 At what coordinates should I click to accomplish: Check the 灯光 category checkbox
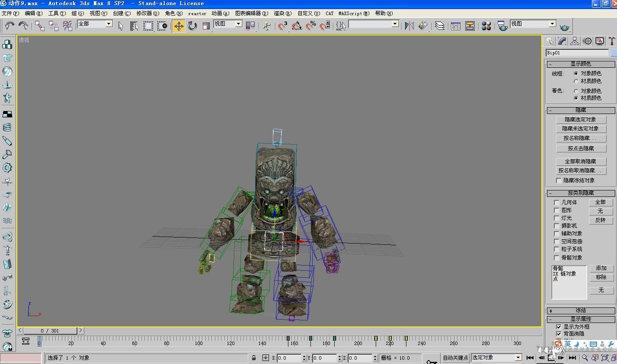(x=556, y=218)
